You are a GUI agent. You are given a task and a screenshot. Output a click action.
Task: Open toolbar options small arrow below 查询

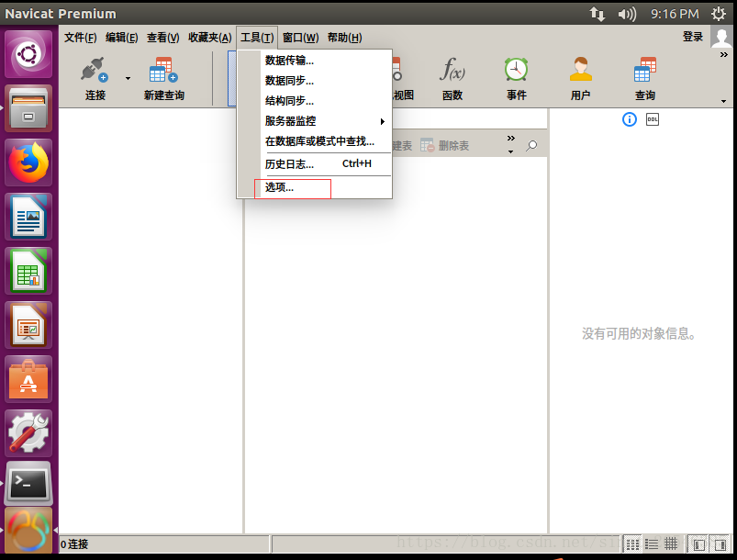coord(723,101)
